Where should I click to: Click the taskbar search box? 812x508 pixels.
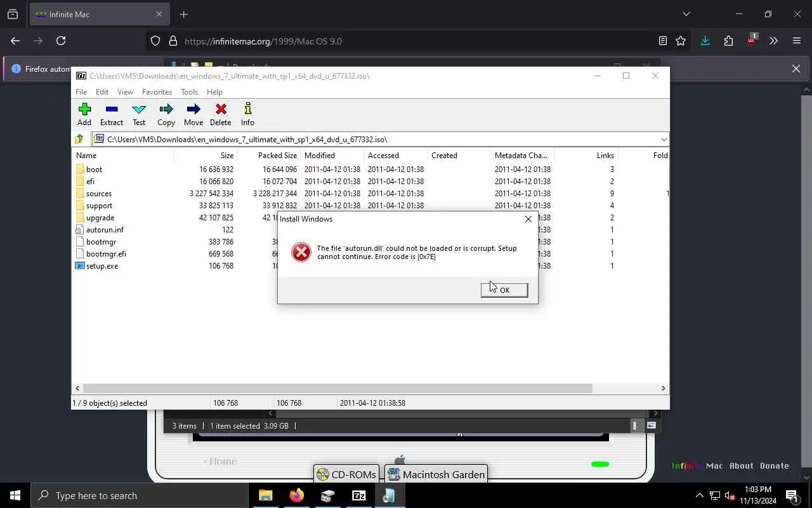pos(140,495)
